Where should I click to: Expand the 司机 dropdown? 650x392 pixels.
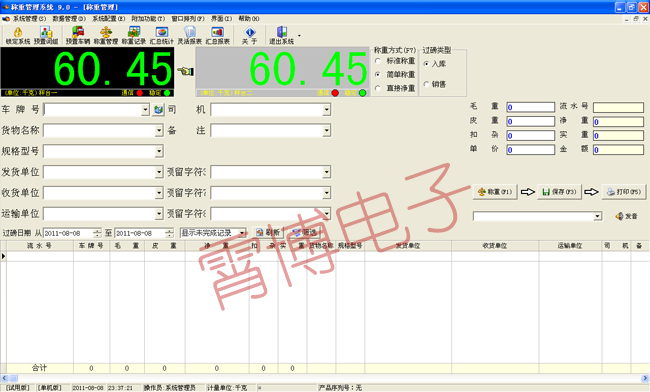pyautogui.click(x=327, y=110)
